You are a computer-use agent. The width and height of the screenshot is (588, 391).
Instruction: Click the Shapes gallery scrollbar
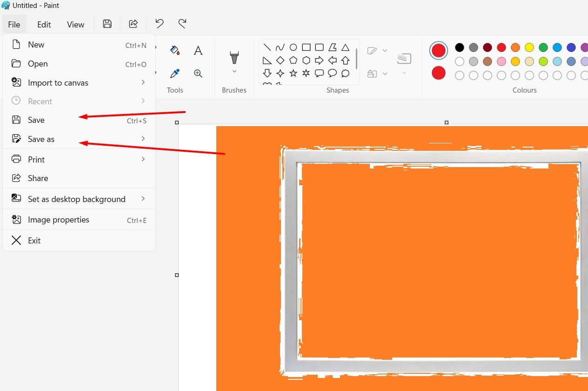[357, 59]
